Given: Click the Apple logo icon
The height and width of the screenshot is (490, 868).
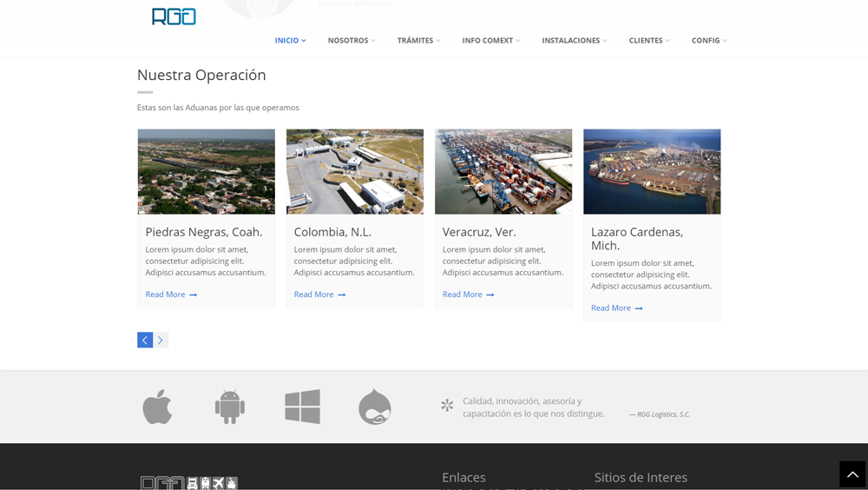Looking at the screenshot, I should pyautogui.click(x=157, y=407).
